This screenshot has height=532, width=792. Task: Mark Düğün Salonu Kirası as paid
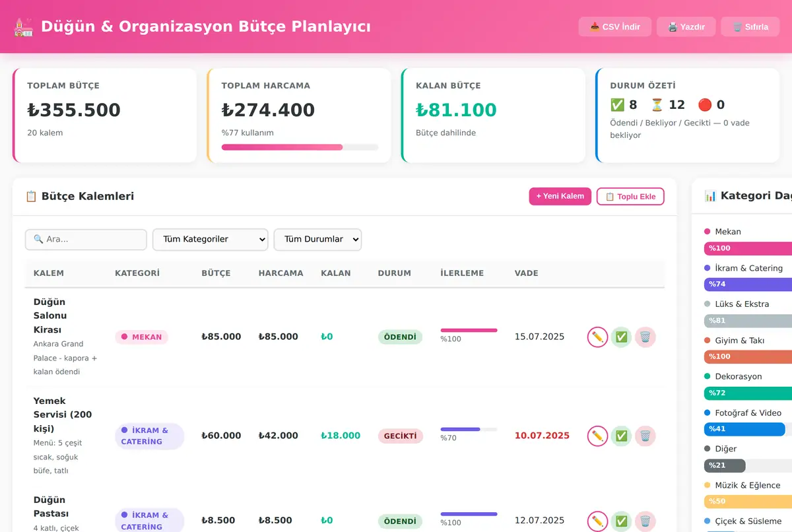(x=621, y=337)
